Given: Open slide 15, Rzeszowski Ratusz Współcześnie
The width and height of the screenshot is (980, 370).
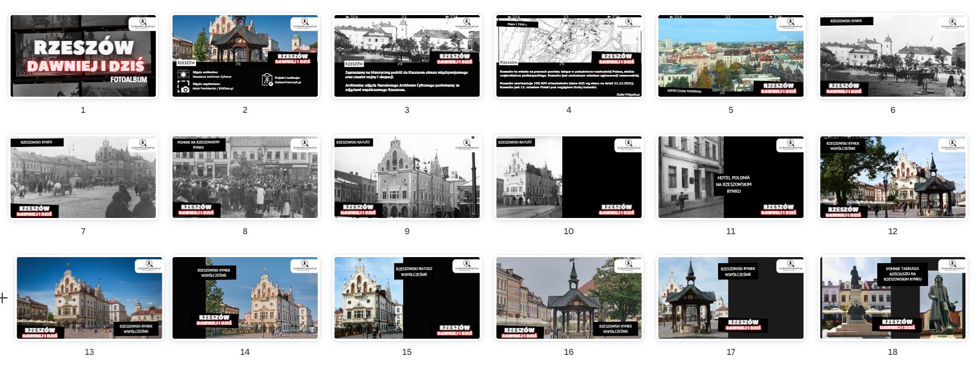Looking at the screenshot, I should click(407, 298).
